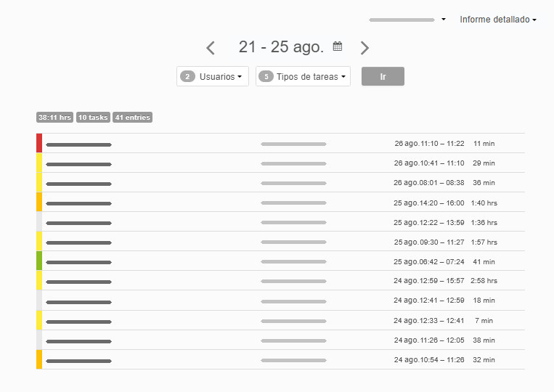Open the redacted account dropdown at top
This screenshot has height=392, width=554.
(407, 20)
